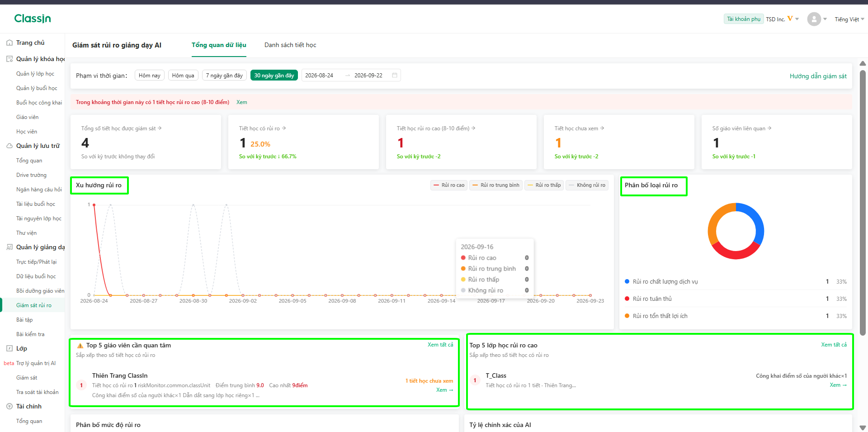Click Xem tất cả for Top 5 lớp học
The image size is (868, 432).
tap(834, 345)
